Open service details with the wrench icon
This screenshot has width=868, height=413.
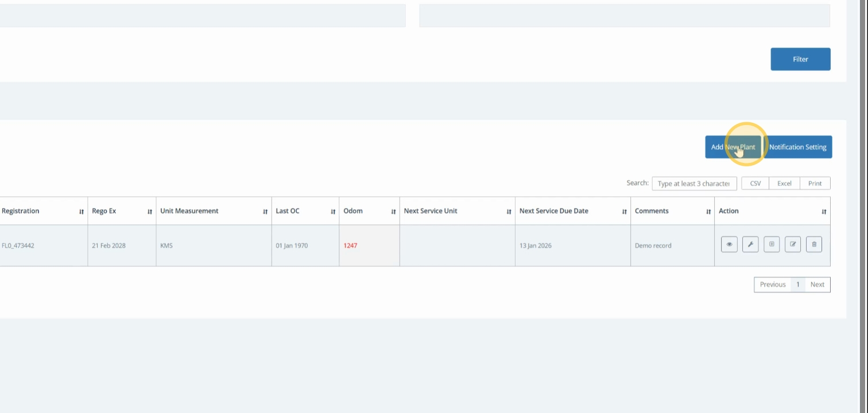(x=750, y=244)
